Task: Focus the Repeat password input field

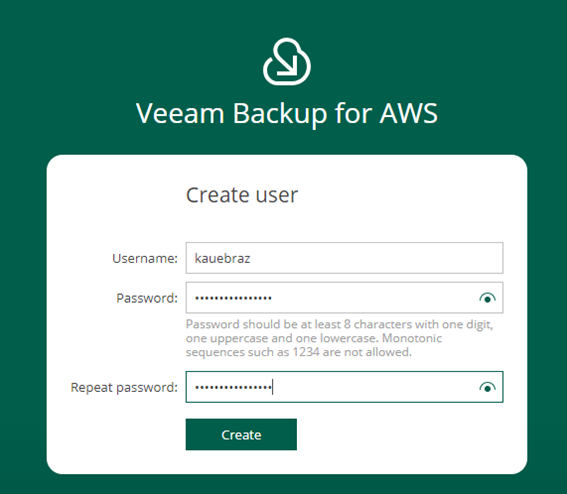Action: click(x=344, y=387)
